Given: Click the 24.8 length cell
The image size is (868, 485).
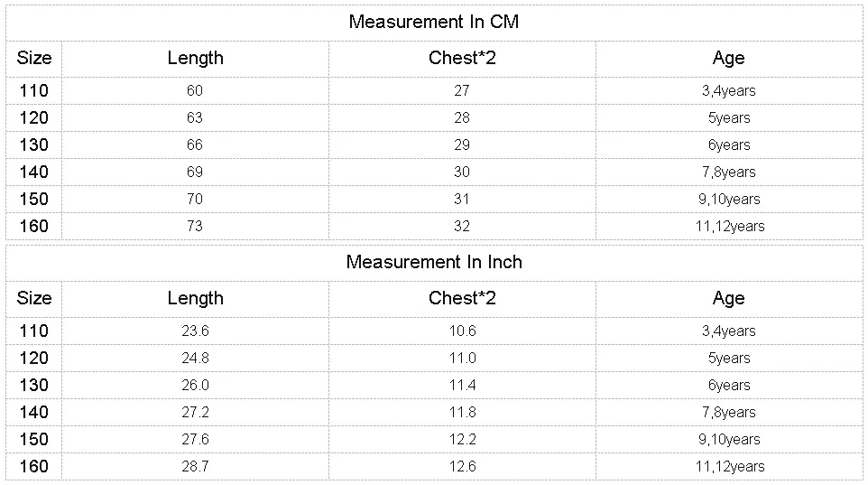Looking at the screenshot, I should (196, 358).
